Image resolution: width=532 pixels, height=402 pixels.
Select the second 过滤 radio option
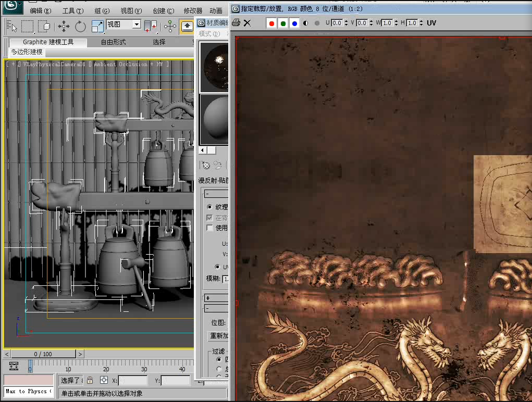[219, 369]
